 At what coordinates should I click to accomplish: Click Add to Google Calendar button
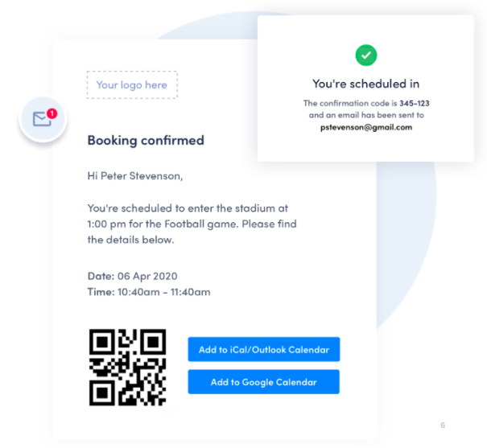tap(264, 382)
